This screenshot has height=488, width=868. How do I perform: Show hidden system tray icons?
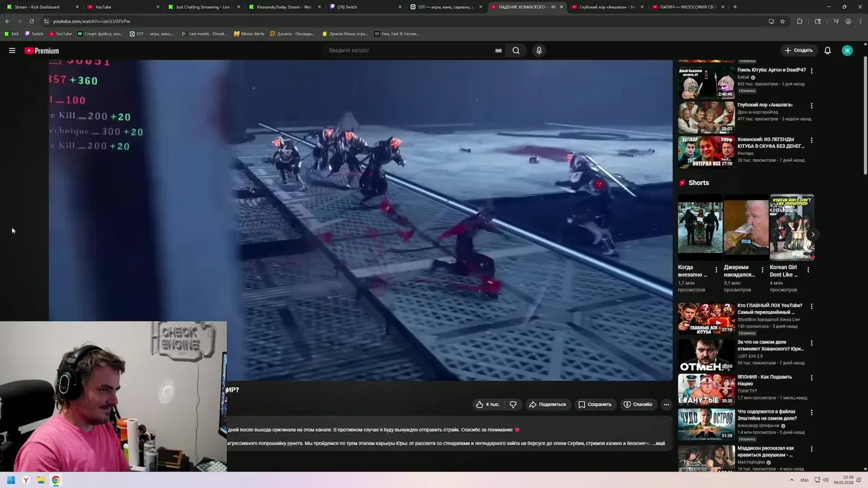tap(791, 480)
